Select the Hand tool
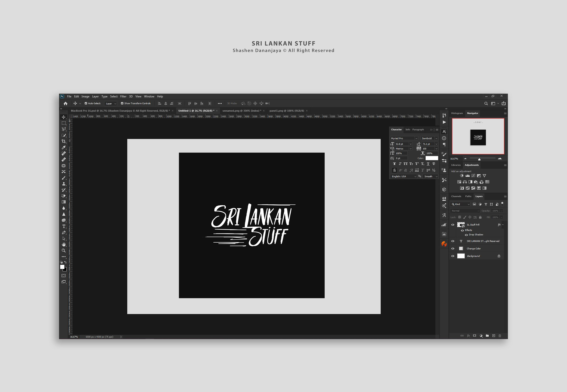This screenshot has width=567, height=392. coord(64,244)
